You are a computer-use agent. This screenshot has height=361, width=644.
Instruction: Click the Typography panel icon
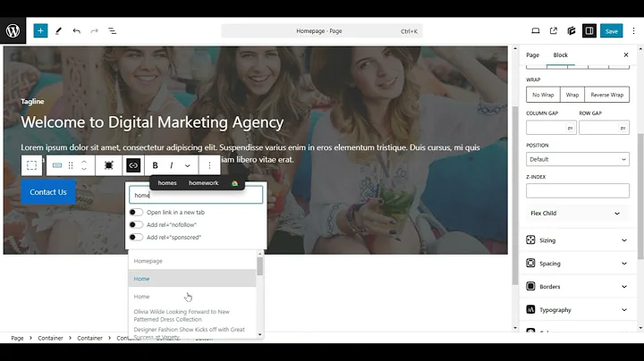coord(530,309)
